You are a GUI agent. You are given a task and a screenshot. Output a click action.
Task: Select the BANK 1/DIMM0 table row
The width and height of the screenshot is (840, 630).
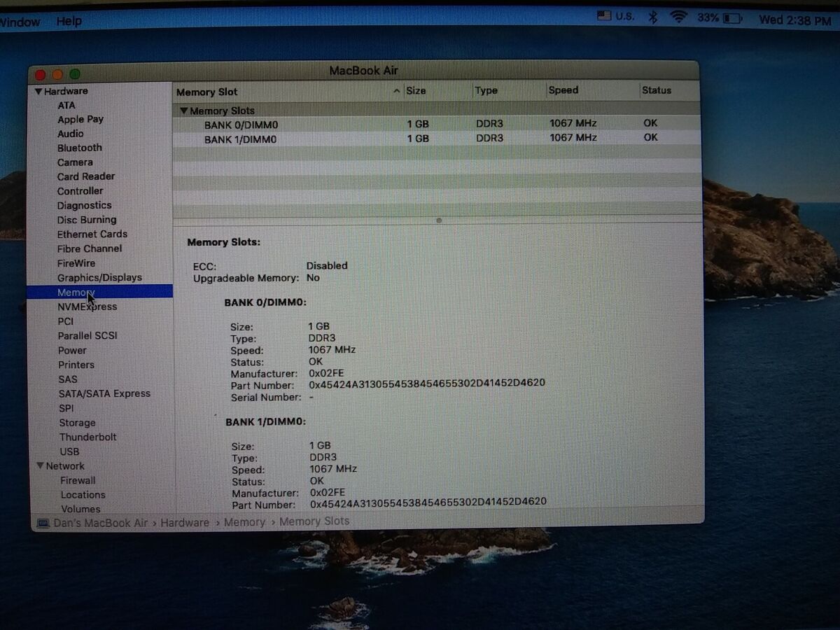pyautogui.click(x=437, y=139)
